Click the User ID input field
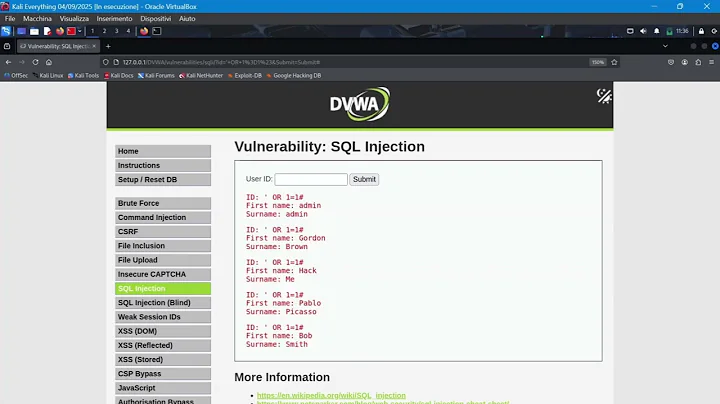720x404 pixels. [x=311, y=180]
